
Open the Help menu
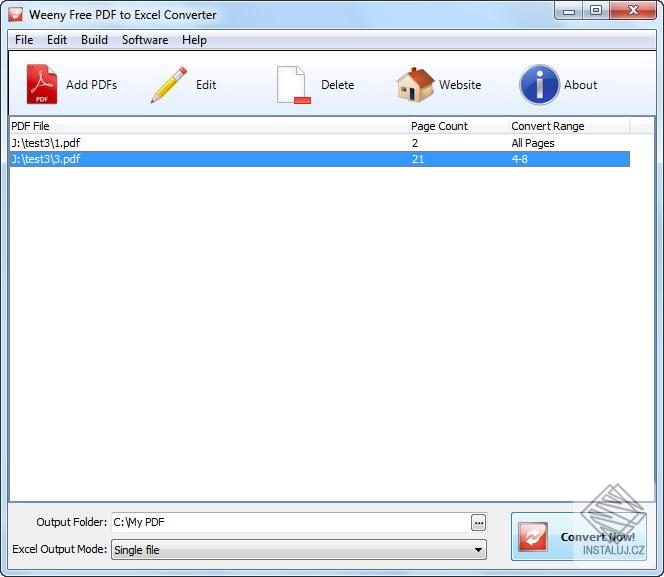[x=194, y=40]
